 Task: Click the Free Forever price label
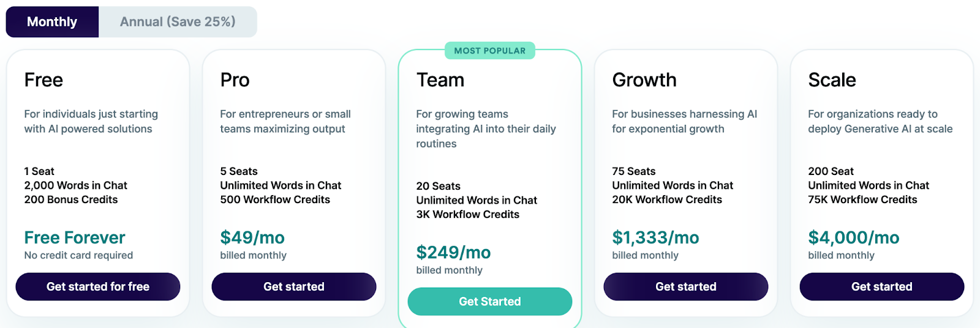[x=75, y=237]
